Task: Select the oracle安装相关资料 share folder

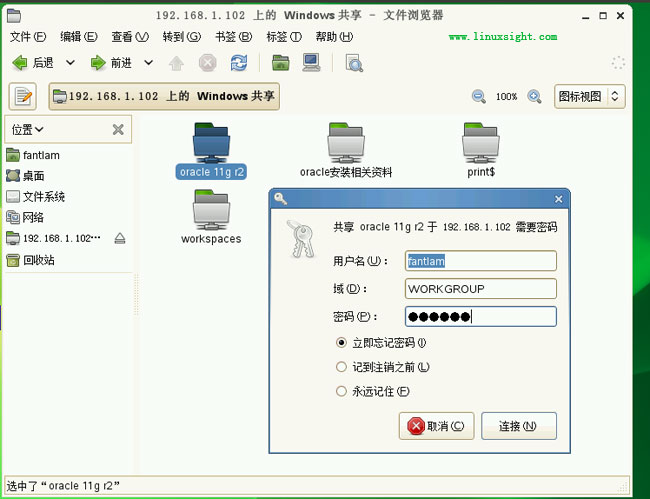Action: click(346, 151)
